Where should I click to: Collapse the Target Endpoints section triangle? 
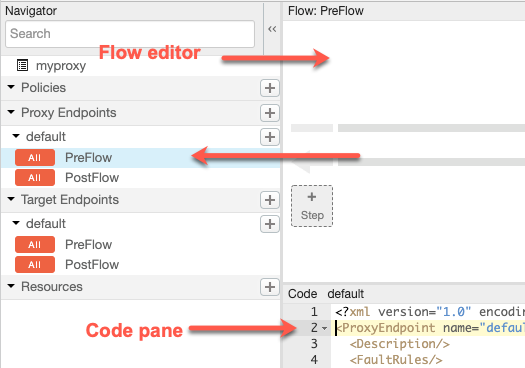click(11, 199)
